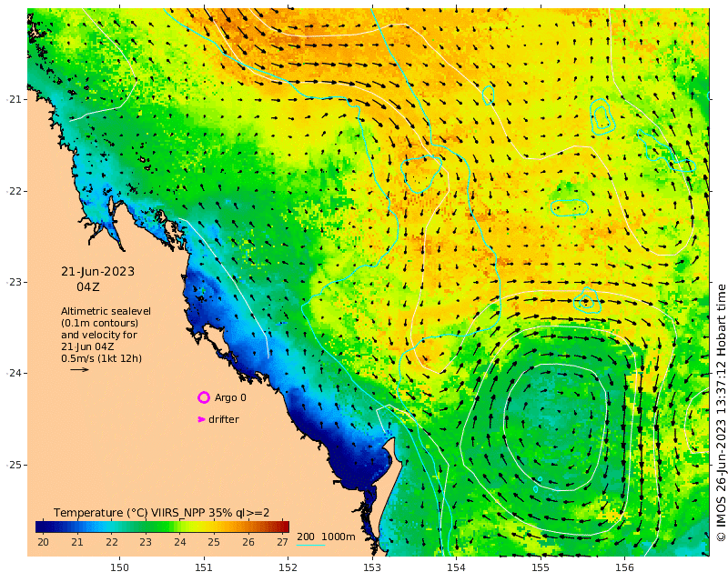The image size is (728, 582).
Task: Click the yellow 25 colorbar tick label
Action: tap(214, 542)
